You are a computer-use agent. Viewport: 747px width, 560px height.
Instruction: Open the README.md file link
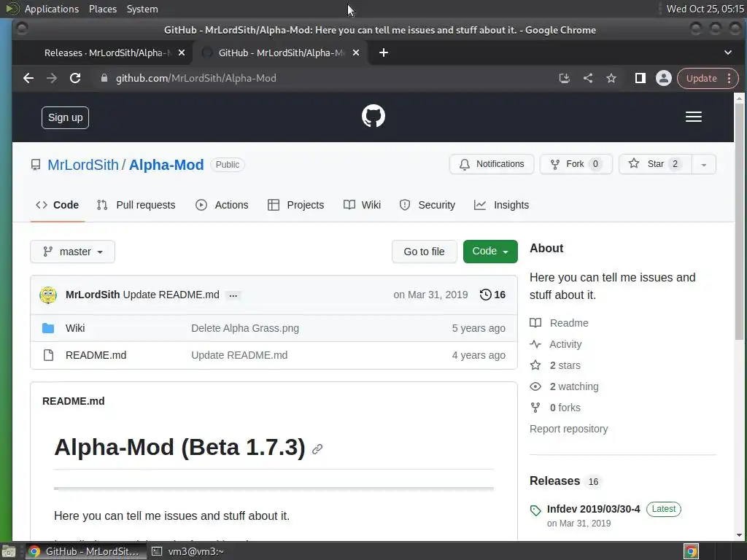96,355
